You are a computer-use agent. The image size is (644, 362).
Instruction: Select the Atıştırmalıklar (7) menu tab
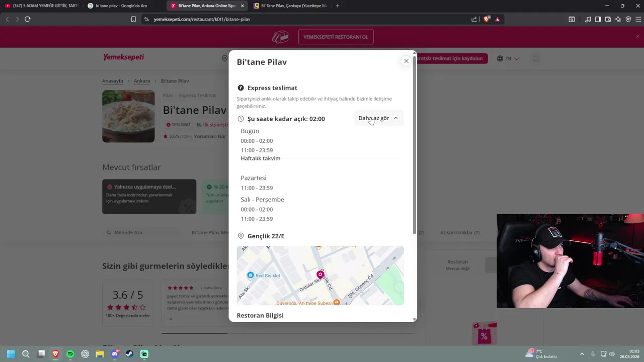click(460, 232)
